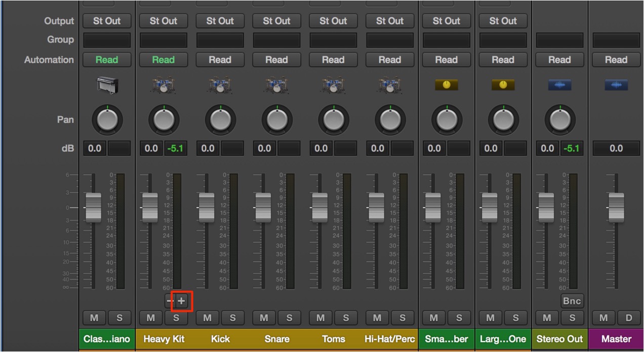Open the Toms channel St Out output menu
Screen dimensions: 644x352
point(333,21)
